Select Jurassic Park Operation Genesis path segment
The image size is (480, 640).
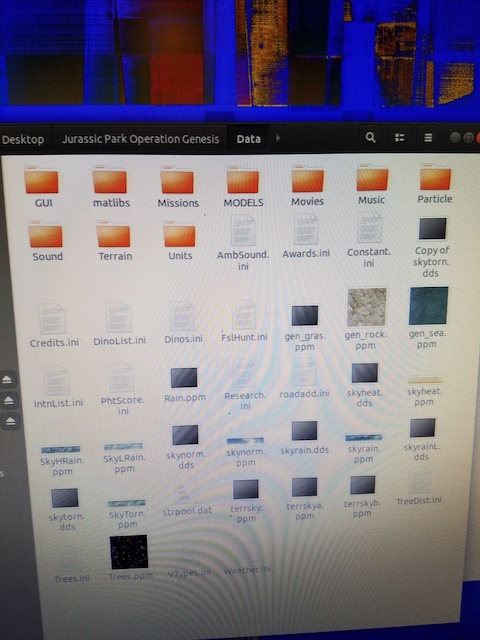pyautogui.click(x=140, y=139)
